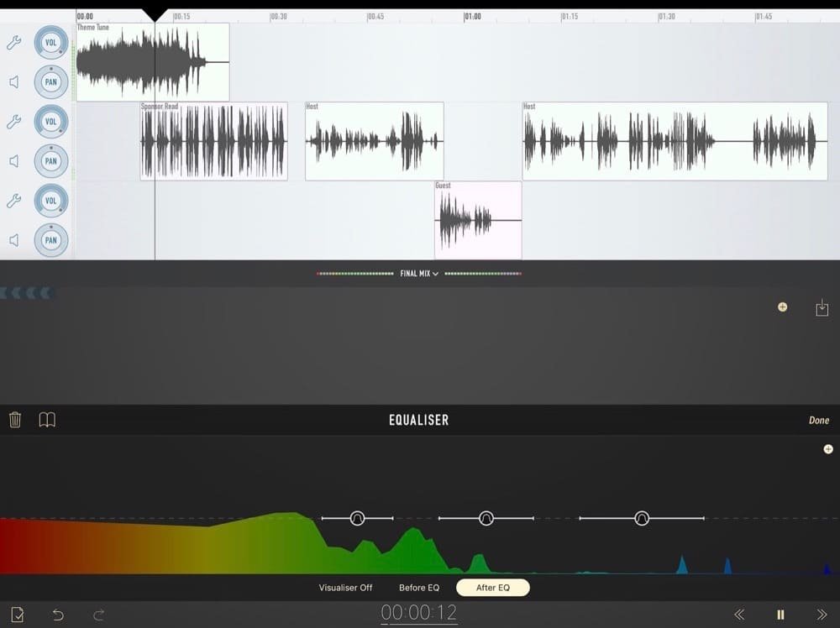
Task: Tap Done to close the Equaliser
Action: click(x=818, y=420)
